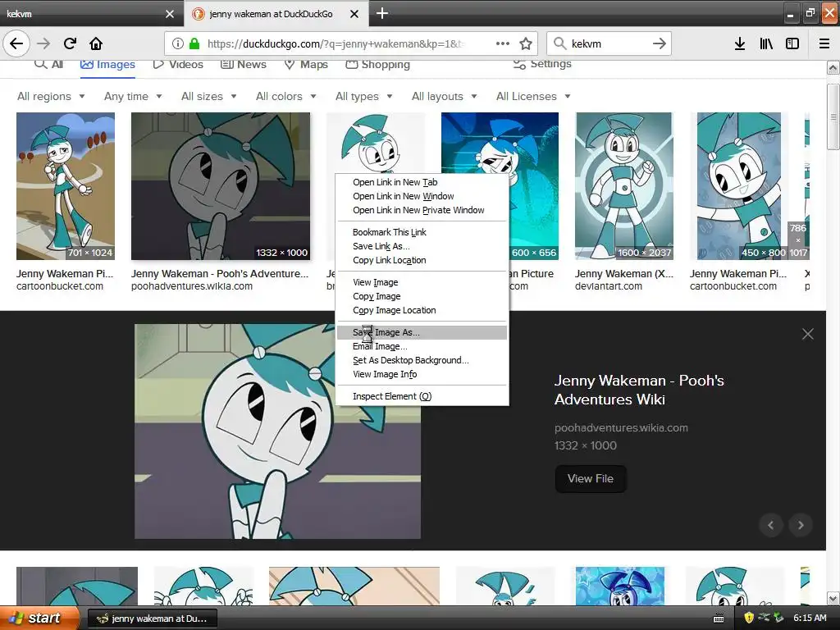This screenshot has width=840, height=630.
Task: Select View Image Info
Action: click(x=422, y=374)
